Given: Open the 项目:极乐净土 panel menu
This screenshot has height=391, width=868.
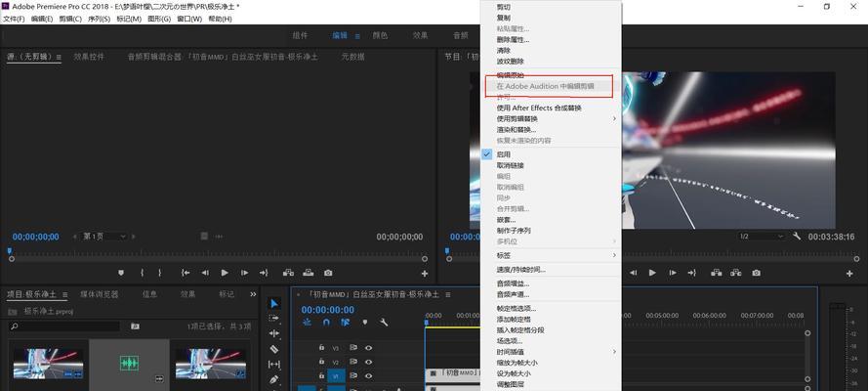Looking at the screenshot, I should tap(64, 294).
